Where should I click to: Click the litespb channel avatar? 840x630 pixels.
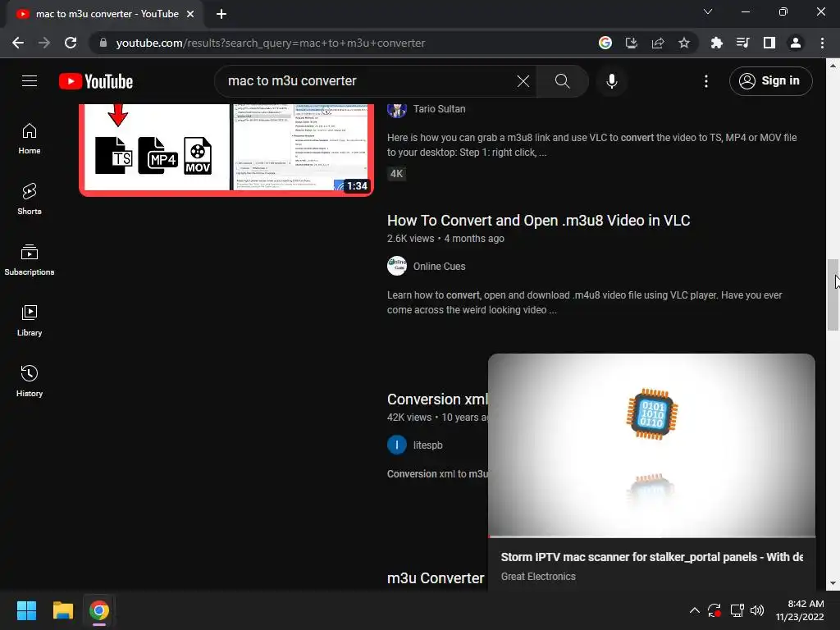click(396, 445)
